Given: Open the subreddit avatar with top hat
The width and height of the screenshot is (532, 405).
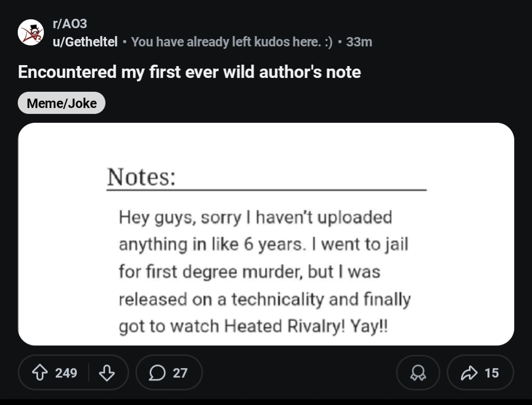Looking at the screenshot, I should (x=31, y=33).
